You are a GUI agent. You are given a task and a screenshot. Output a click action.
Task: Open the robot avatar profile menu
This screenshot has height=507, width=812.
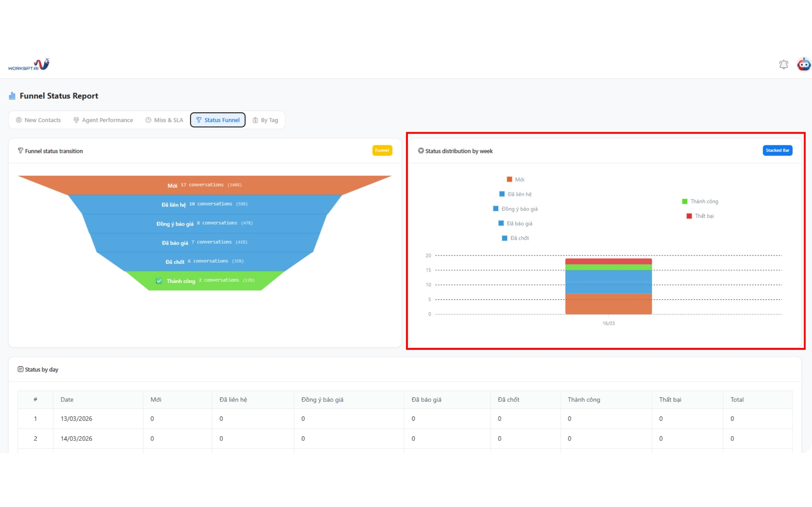click(804, 64)
